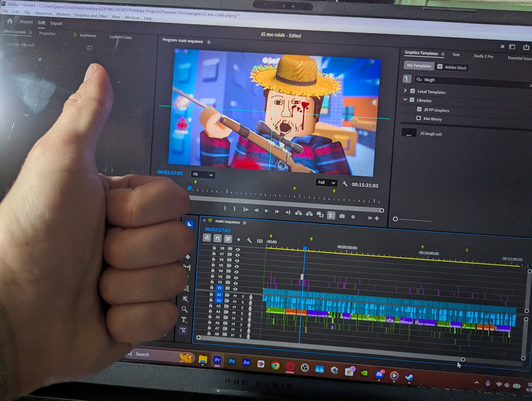Open Full playback resolution dropdown
The width and height of the screenshot is (532, 401).
(326, 182)
